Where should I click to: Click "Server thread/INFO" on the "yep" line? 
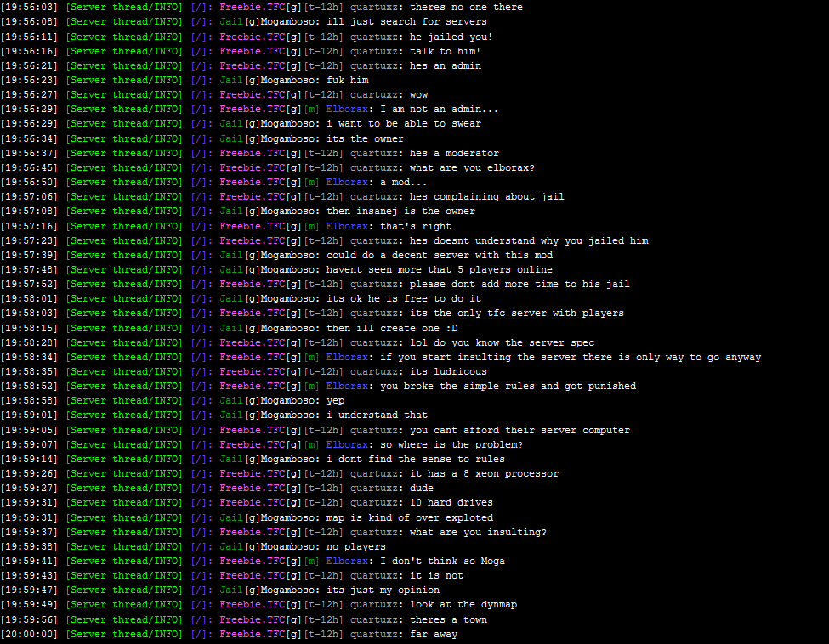(124, 401)
